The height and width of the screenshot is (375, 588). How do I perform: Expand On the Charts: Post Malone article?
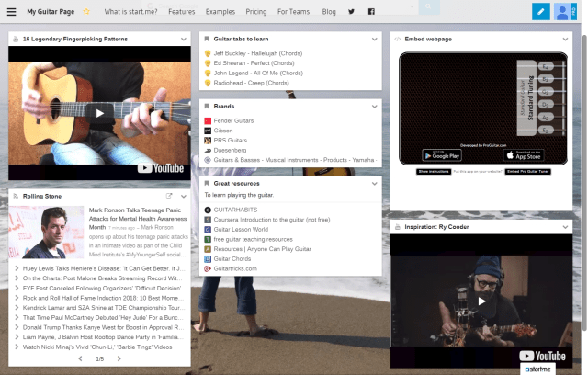(17, 278)
